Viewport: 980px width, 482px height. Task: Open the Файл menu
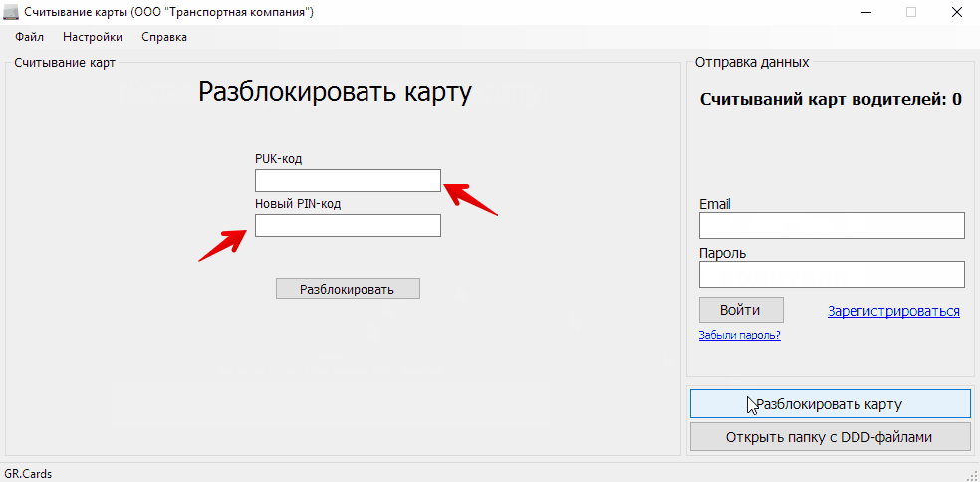(x=30, y=37)
